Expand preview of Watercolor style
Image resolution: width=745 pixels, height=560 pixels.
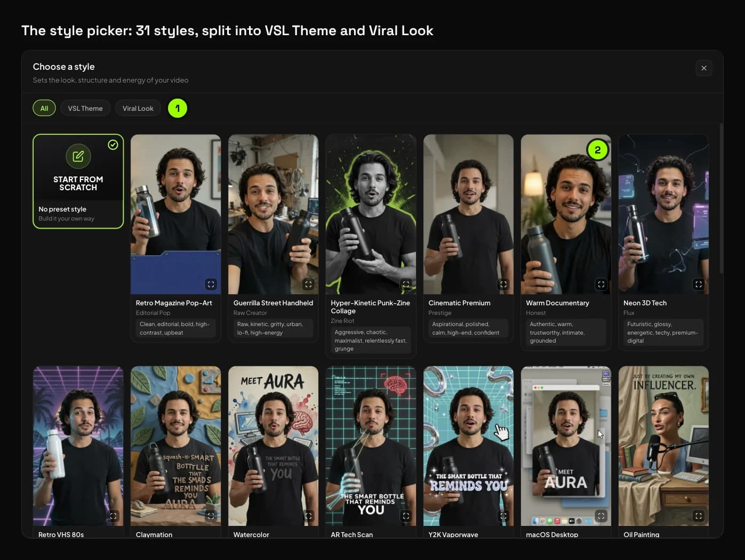click(x=308, y=516)
